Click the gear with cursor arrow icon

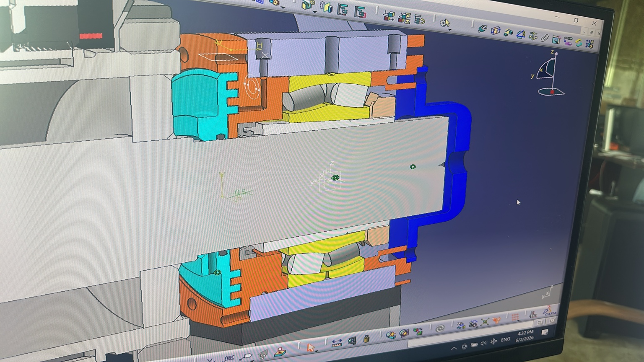click(x=445, y=22)
